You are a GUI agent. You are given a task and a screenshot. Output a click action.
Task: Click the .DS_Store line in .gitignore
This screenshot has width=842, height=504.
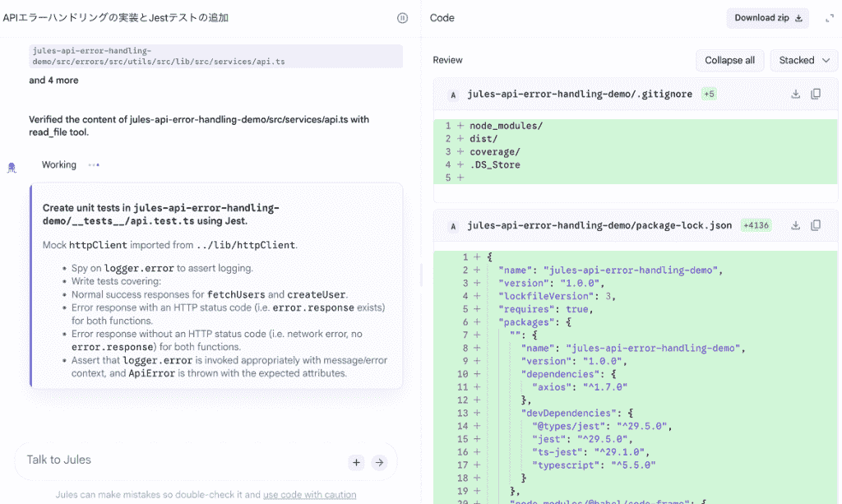[x=636, y=164]
